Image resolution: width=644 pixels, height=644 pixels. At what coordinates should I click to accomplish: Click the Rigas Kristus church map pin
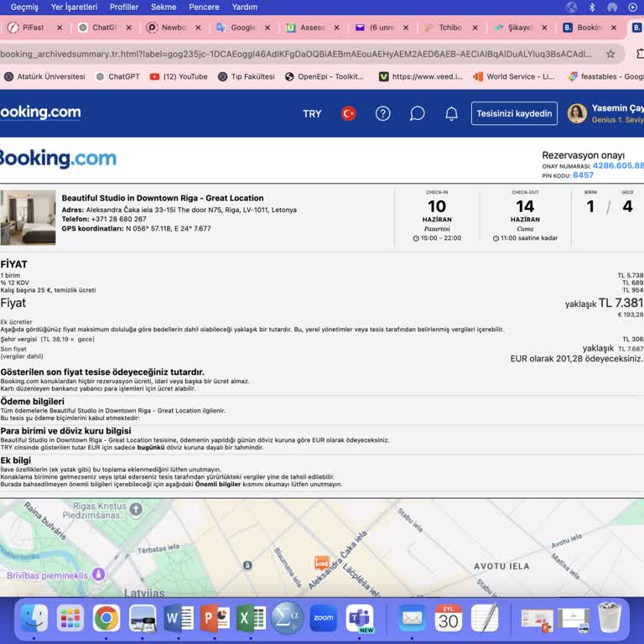pyautogui.click(x=136, y=509)
